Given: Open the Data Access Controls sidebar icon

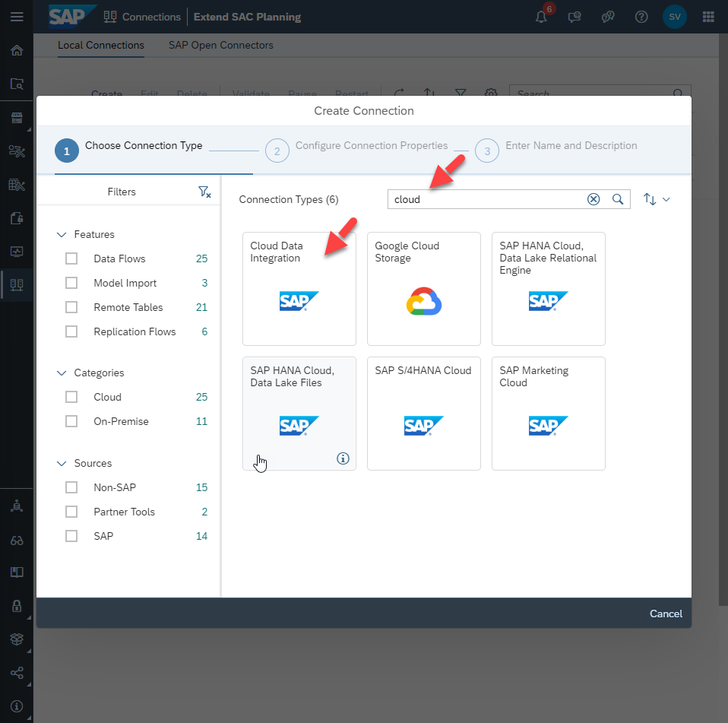Looking at the screenshot, I should [17, 217].
